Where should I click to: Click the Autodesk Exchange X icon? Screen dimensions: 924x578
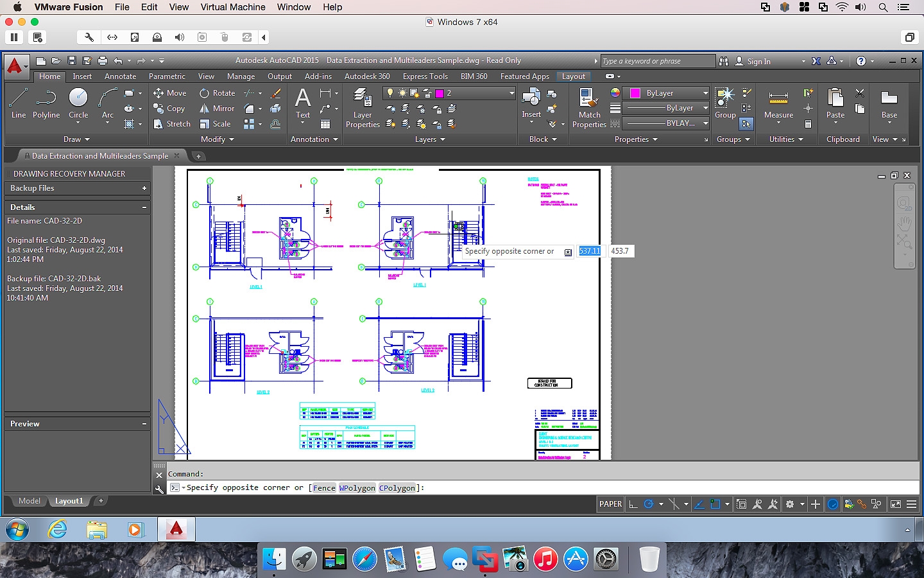pos(816,61)
